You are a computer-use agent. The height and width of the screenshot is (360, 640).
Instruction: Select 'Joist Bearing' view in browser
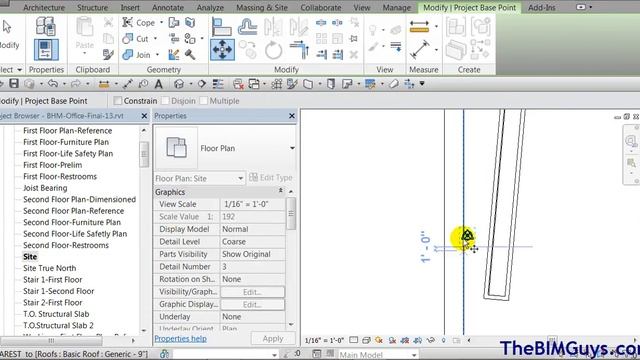click(45, 188)
